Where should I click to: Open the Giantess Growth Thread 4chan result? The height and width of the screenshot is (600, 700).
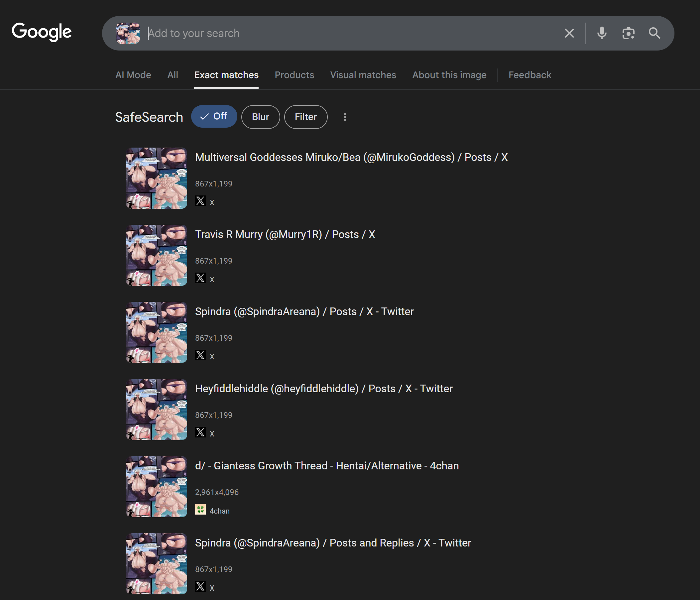click(x=327, y=466)
